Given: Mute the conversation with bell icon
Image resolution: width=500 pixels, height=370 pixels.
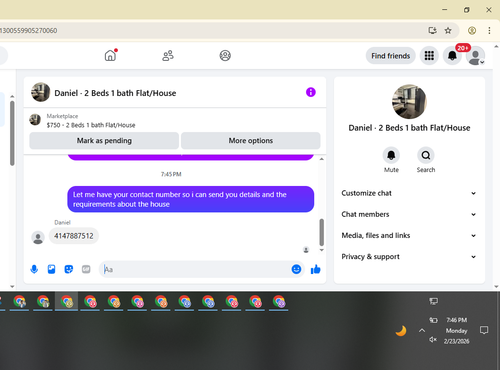Looking at the screenshot, I should click(391, 155).
